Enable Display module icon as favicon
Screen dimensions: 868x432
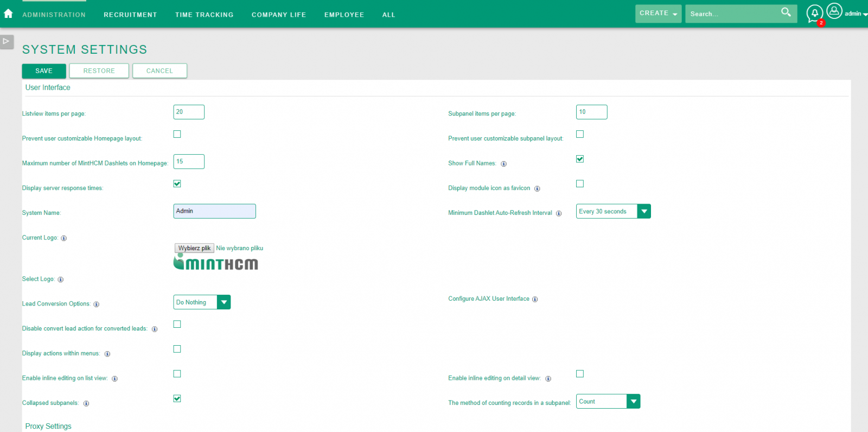point(580,183)
